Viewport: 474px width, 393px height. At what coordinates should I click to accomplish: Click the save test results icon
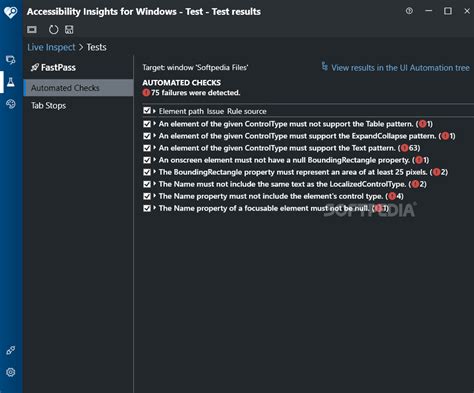69,30
